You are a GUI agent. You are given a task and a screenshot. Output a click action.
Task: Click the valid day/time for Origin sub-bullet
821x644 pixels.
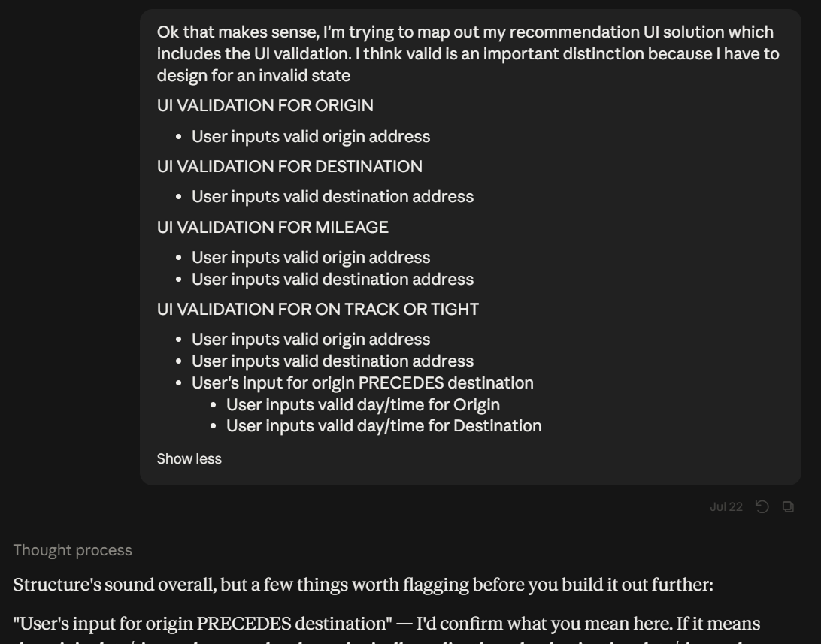pos(363,405)
